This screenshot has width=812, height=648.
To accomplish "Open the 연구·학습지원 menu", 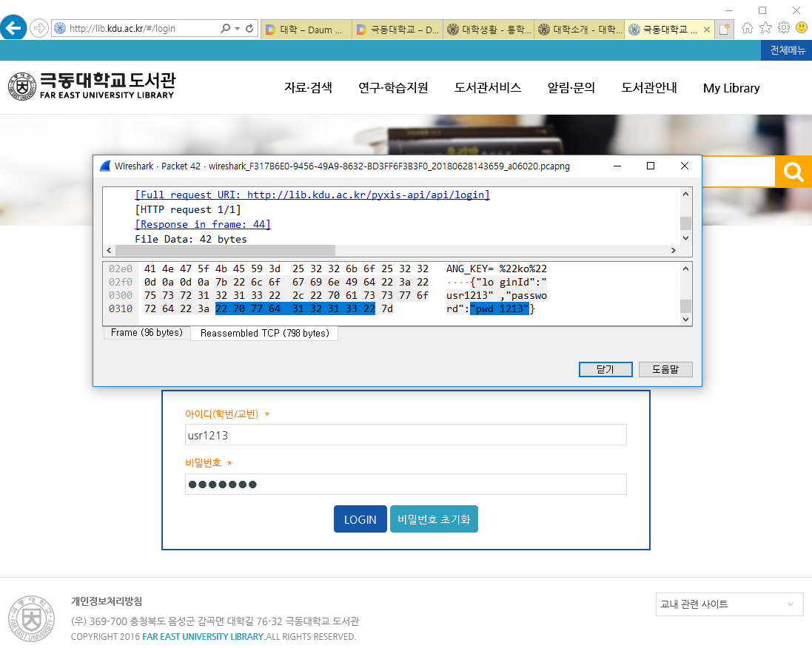I will (393, 88).
